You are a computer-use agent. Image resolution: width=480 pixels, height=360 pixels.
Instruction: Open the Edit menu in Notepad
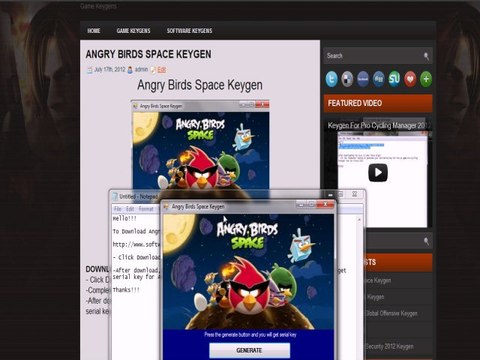coord(130,209)
